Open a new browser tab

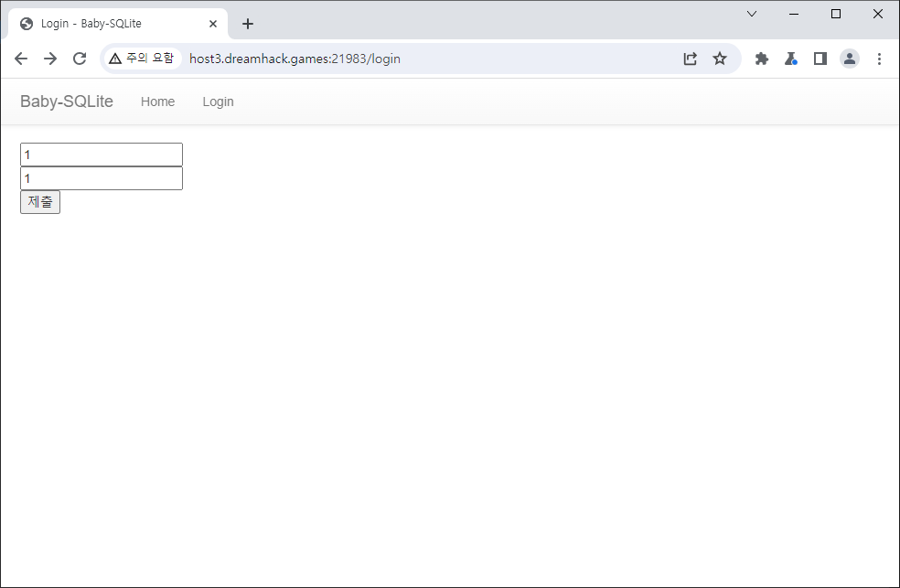[248, 24]
